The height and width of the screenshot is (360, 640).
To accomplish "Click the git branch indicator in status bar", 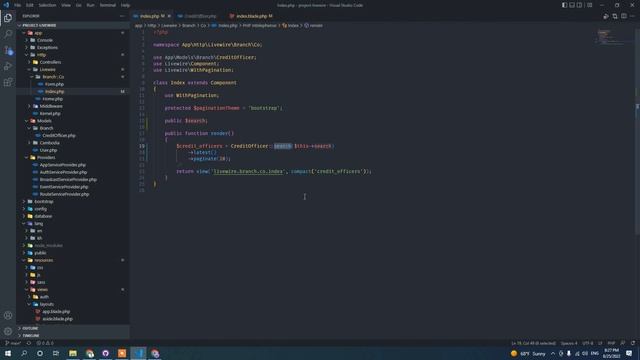I will tap(13, 343).
